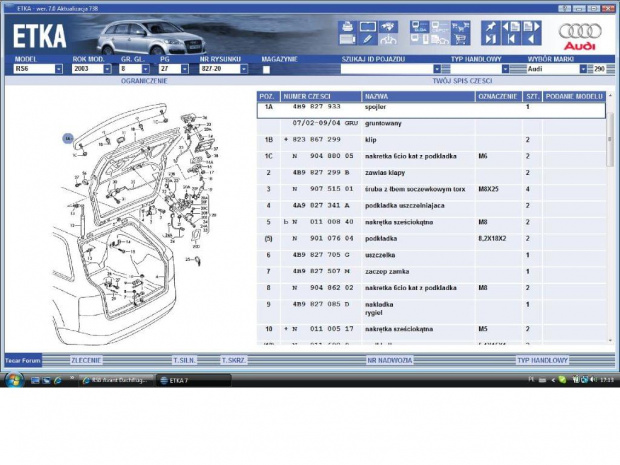Open the WYBÓR MARKI dropdown showing Audi

pyautogui.click(x=583, y=69)
